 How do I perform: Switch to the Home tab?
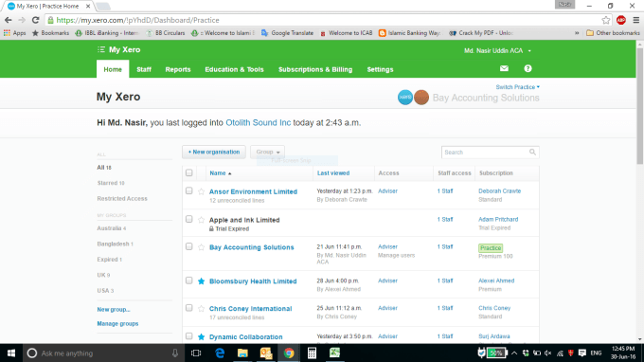click(x=113, y=69)
